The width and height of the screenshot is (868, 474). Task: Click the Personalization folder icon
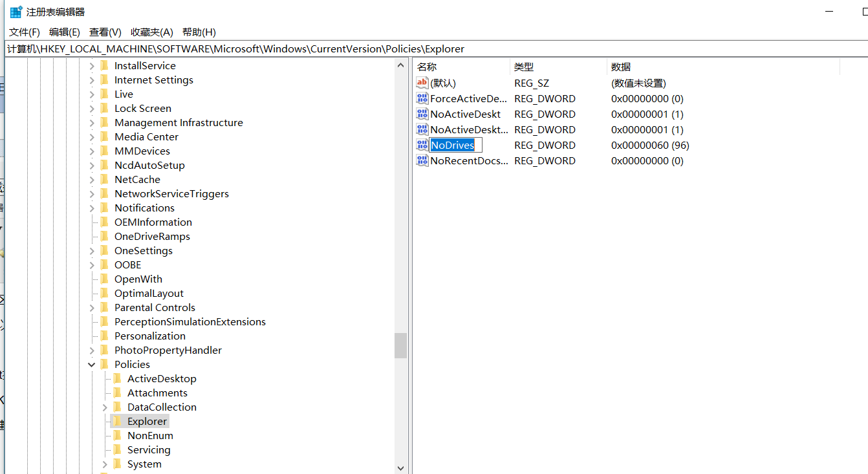coord(104,336)
